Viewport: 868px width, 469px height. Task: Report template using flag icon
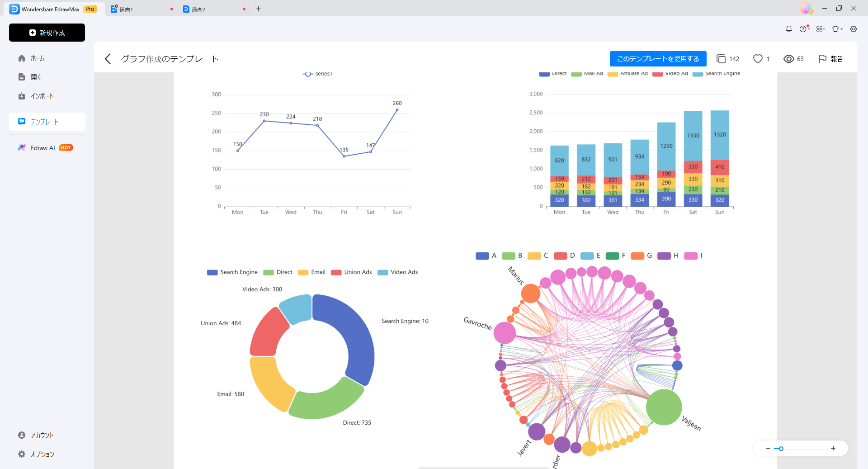click(823, 59)
